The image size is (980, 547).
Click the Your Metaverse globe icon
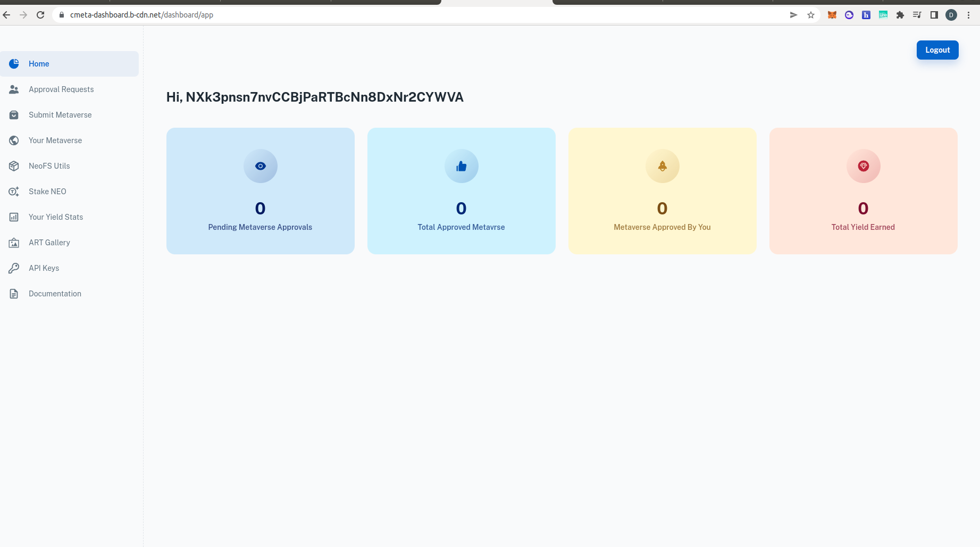tap(14, 140)
